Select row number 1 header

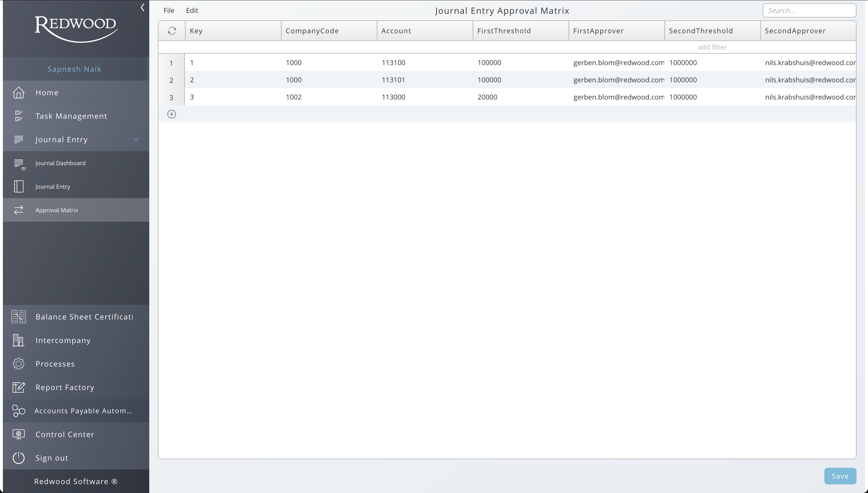click(x=171, y=63)
